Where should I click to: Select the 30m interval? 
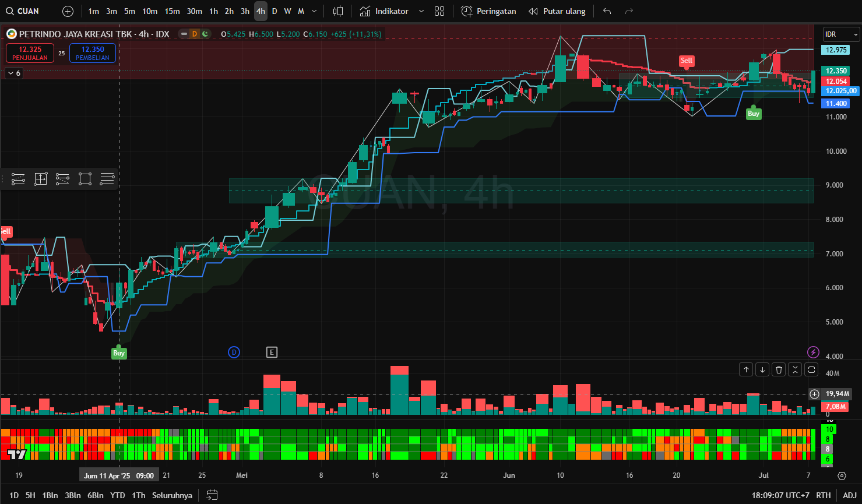195,11
